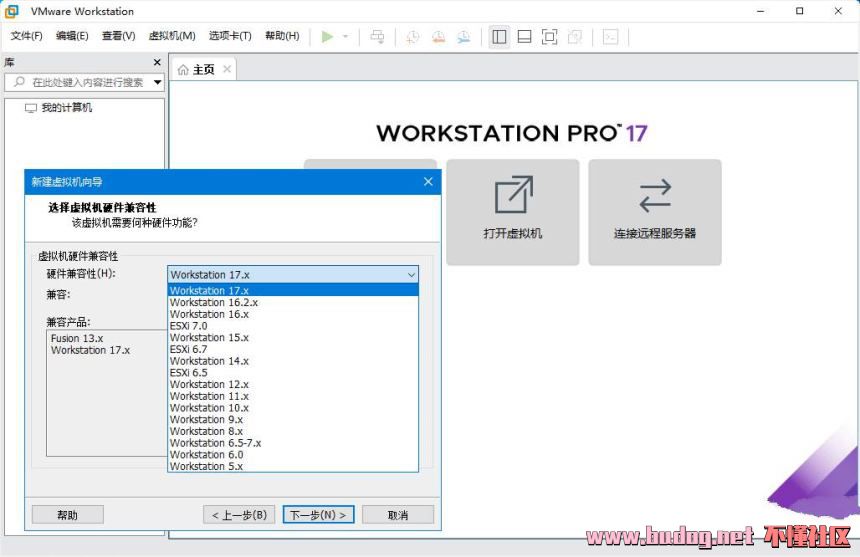860x557 pixels.
Task: Select ESXi 6.7 option
Action: (293, 349)
